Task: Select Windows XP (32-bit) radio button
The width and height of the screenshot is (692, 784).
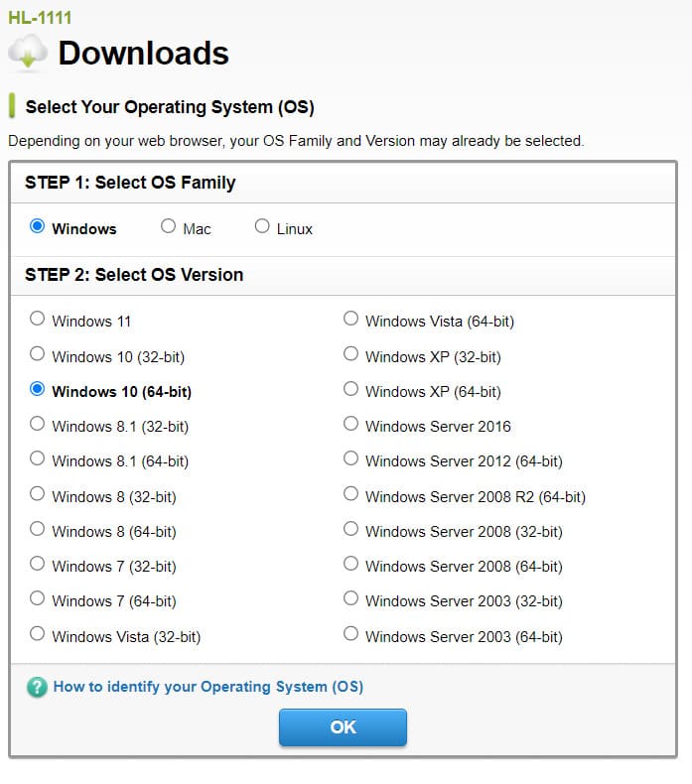Action: tap(350, 354)
